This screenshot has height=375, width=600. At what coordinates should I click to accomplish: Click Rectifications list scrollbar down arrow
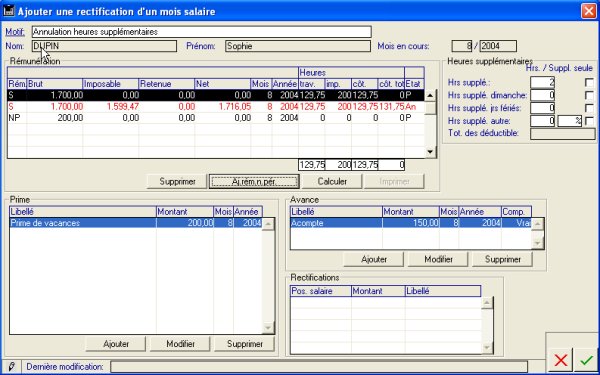click(487, 347)
